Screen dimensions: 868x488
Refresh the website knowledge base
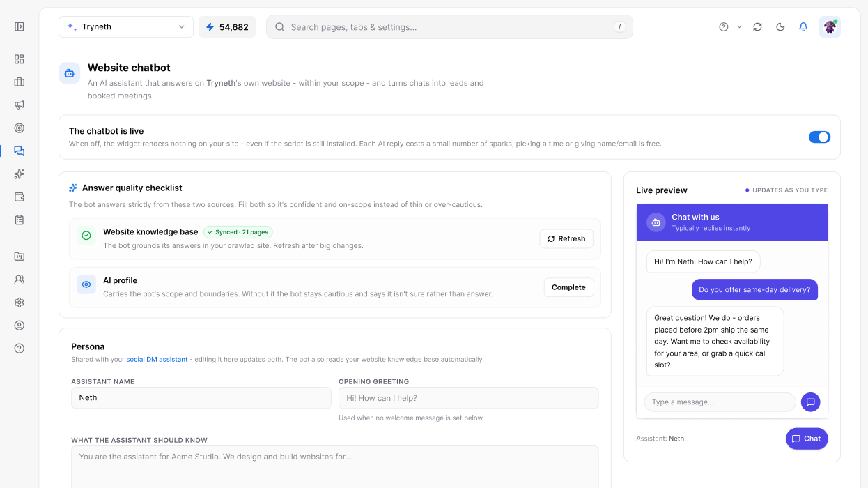coord(566,238)
